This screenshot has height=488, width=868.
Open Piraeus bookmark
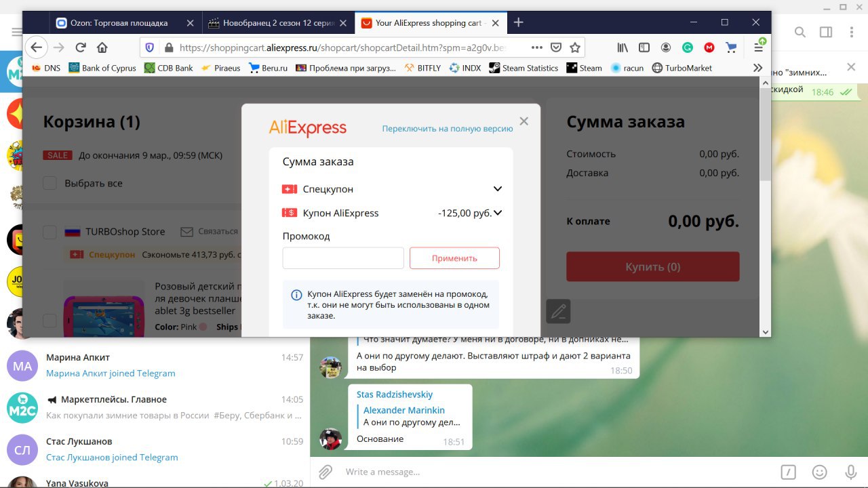[x=220, y=68]
